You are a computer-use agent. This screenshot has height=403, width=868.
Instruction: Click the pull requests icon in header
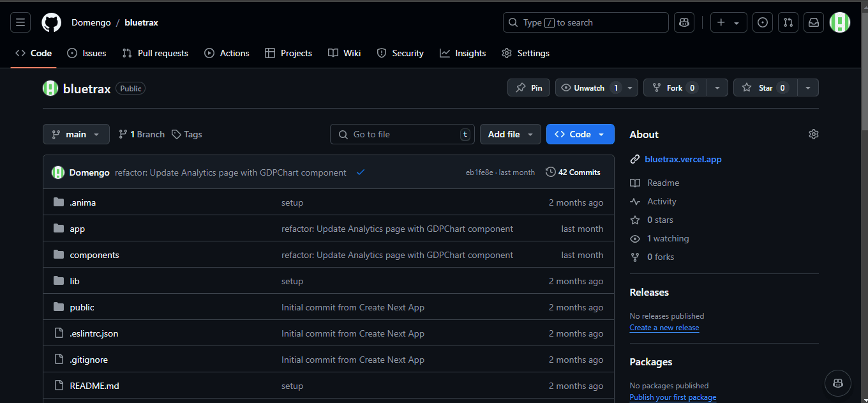[x=788, y=22]
